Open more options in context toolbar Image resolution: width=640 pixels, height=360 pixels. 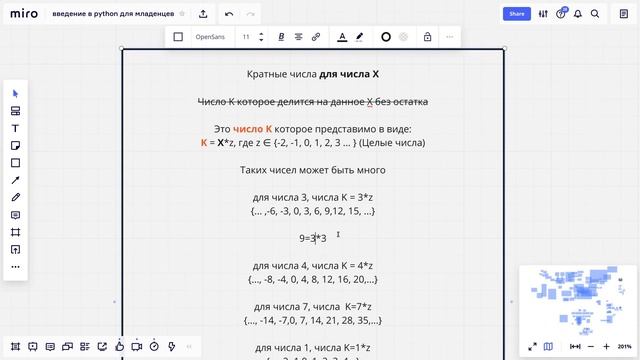tap(449, 37)
